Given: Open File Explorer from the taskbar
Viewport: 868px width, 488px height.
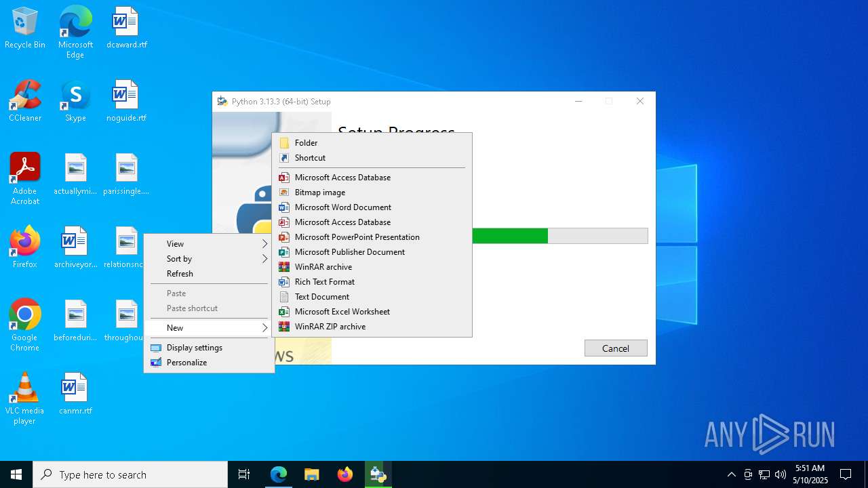Looking at the screenshot, I should pos(312,474).
